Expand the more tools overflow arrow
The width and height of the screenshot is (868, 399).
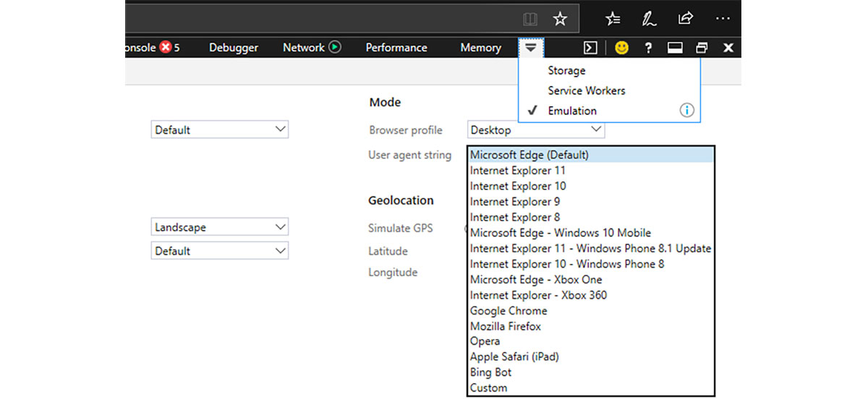tap(531, 48)
